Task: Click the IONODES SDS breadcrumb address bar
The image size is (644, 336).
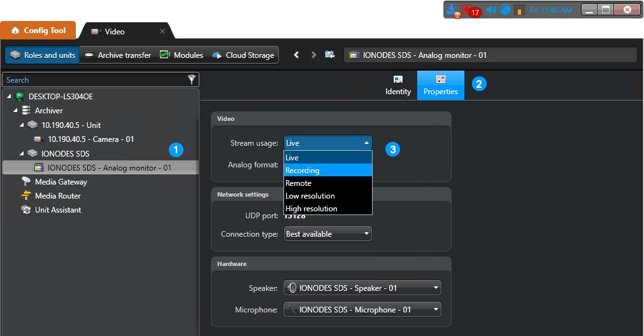Action: pyautogui.click(x=490, y=55)
